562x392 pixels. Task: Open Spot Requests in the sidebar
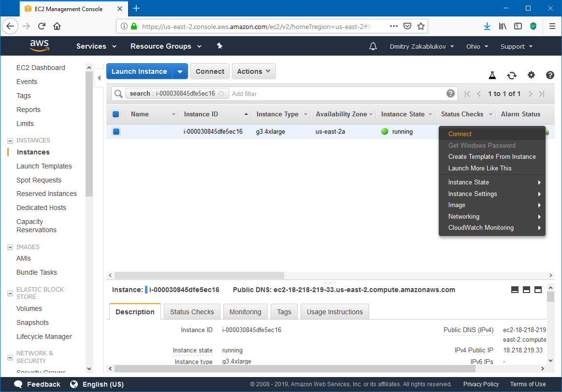pyautogui.click(x=39, y=180)
